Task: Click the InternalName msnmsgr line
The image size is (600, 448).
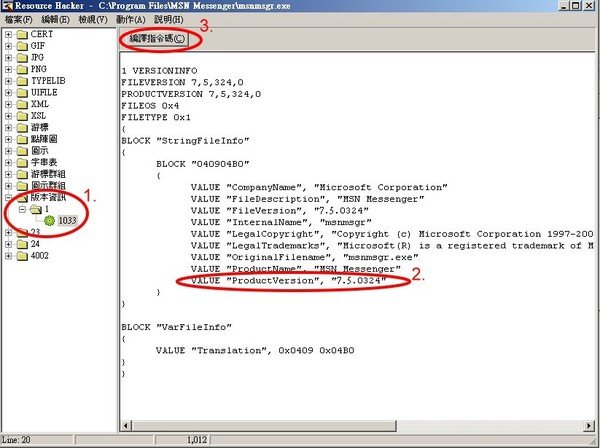Action: pyautogui.click(x=281, y=222)
